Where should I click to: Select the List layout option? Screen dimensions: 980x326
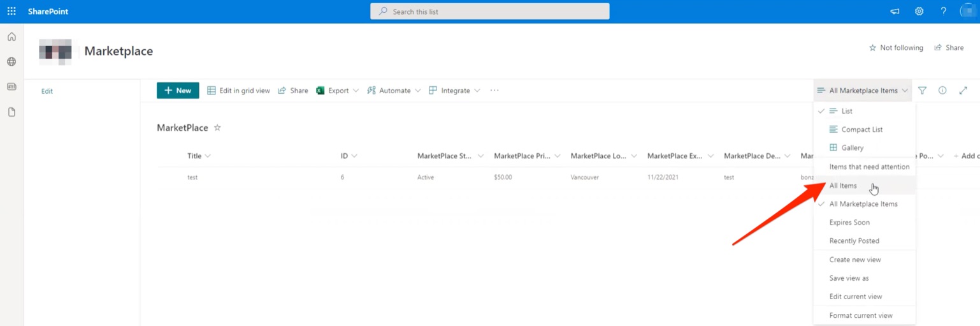pos(846,111)
